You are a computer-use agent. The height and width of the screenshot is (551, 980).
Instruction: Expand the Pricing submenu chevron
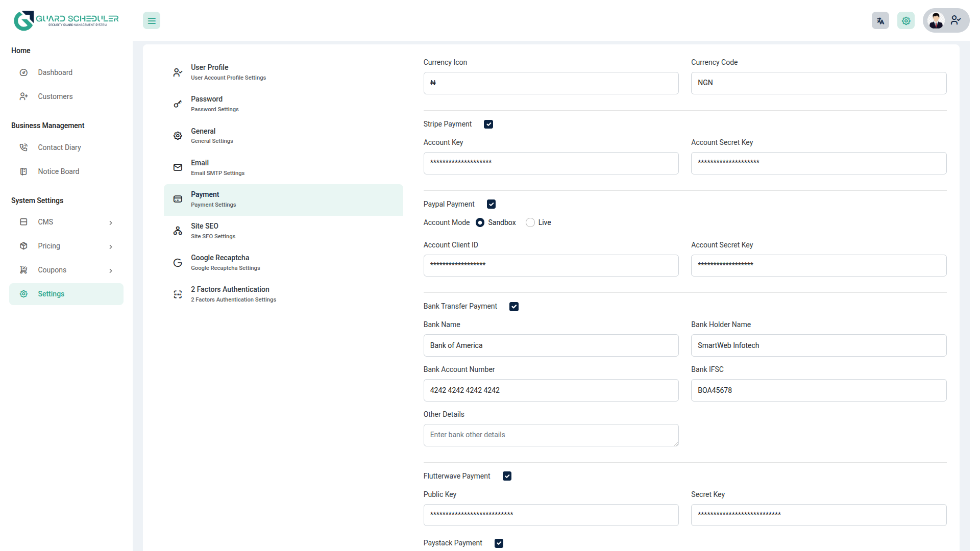pyautogui.click(x=111, y=247)
